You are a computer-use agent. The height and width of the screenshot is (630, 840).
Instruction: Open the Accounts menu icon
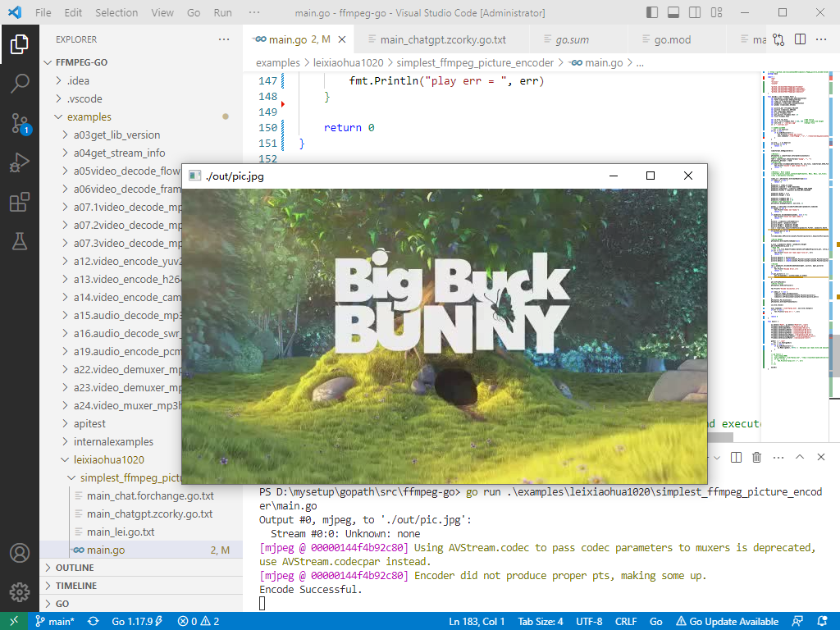pos(20,553)
